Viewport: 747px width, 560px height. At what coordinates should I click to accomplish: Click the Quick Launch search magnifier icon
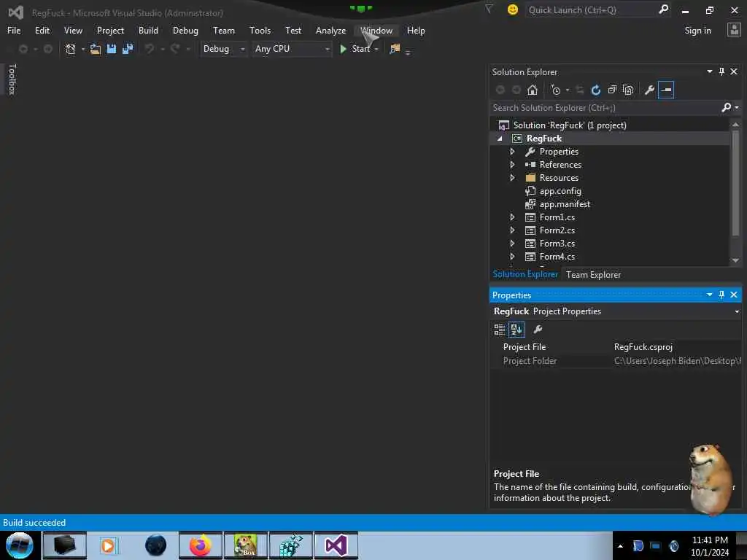coord(663,9)
